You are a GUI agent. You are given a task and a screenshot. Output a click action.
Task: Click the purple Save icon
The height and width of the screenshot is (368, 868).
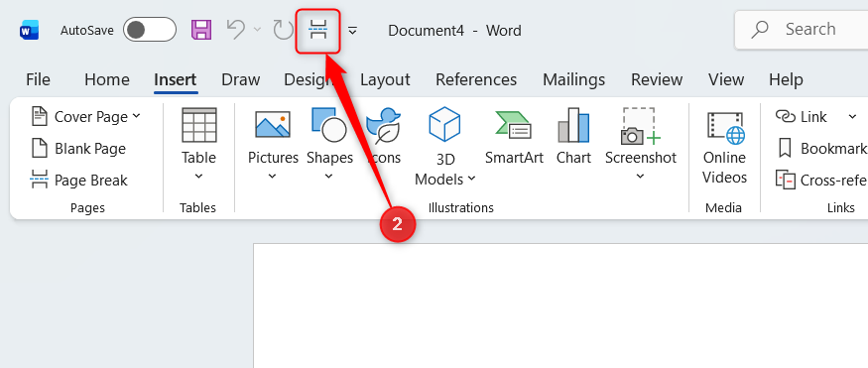click(x=201, y=30)
